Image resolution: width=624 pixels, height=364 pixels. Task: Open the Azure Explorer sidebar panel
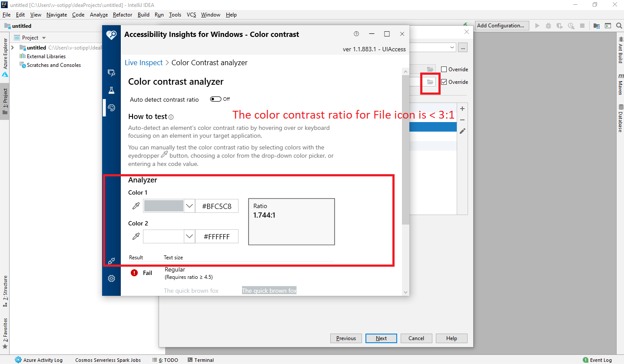pyautogui.click(x=4, y=54)
